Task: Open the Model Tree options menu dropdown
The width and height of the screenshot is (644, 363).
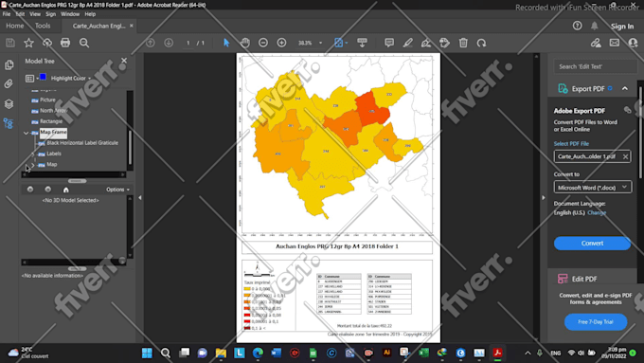Action: pyautogui.click(x=31, y=78)
